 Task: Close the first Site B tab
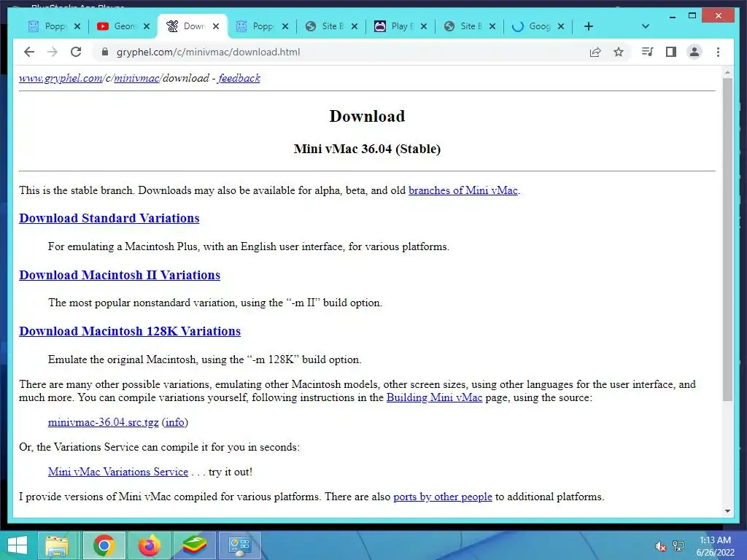355,26
